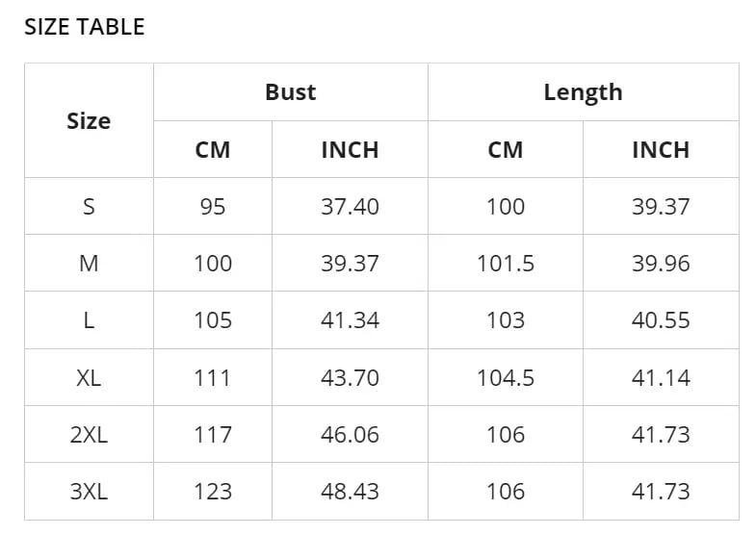Click the 37.40 bust inch value
The image size is (756, 535).
[x=350, y=207]
